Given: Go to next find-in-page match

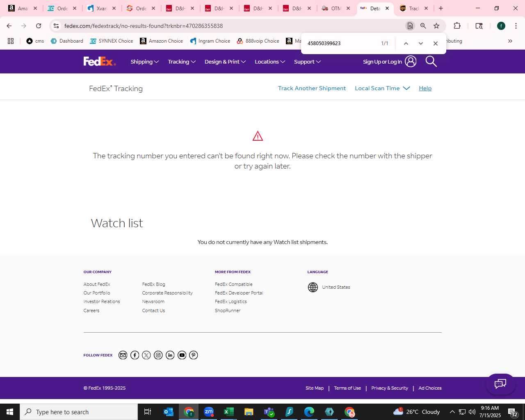Looking at the screenshot, I should [420, 43].
